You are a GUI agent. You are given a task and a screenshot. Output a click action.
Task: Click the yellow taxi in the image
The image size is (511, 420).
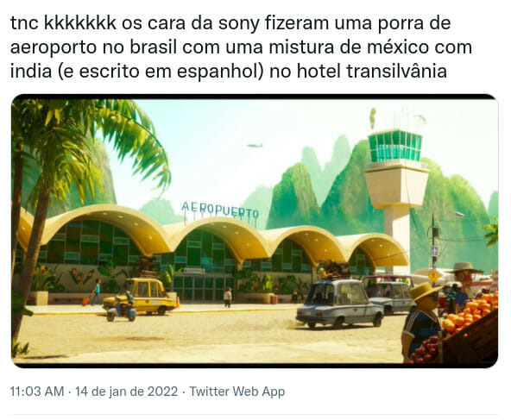(141, 297)
